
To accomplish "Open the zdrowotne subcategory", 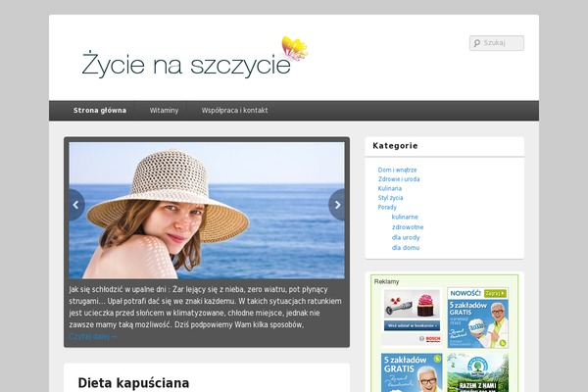I will click(x=408, y=227).
